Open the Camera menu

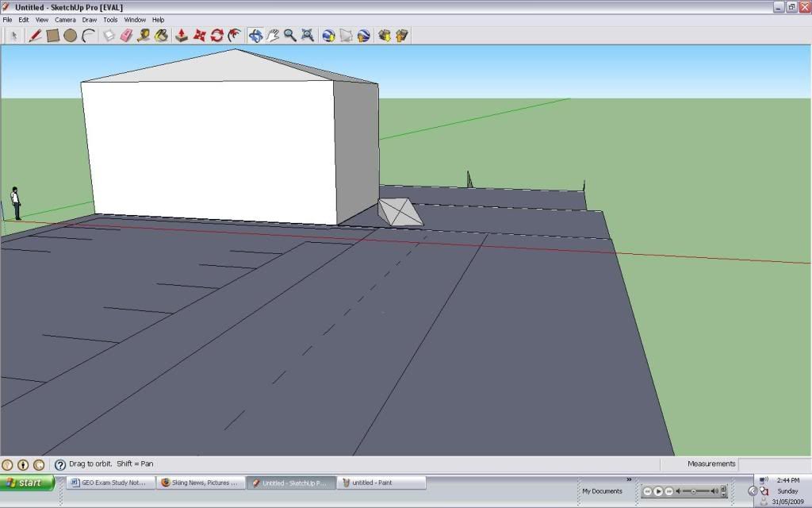[x=66, y=19]
